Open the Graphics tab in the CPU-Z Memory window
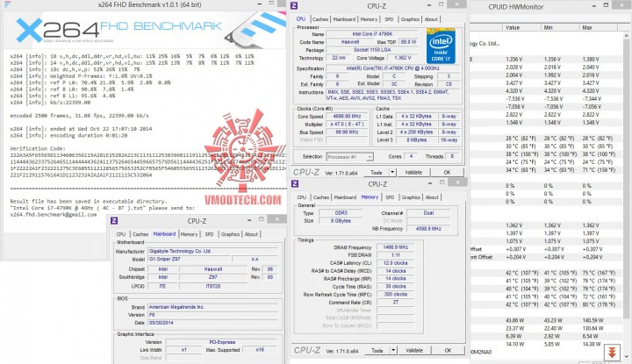The image size is (632, 364). tap(411, 197)
